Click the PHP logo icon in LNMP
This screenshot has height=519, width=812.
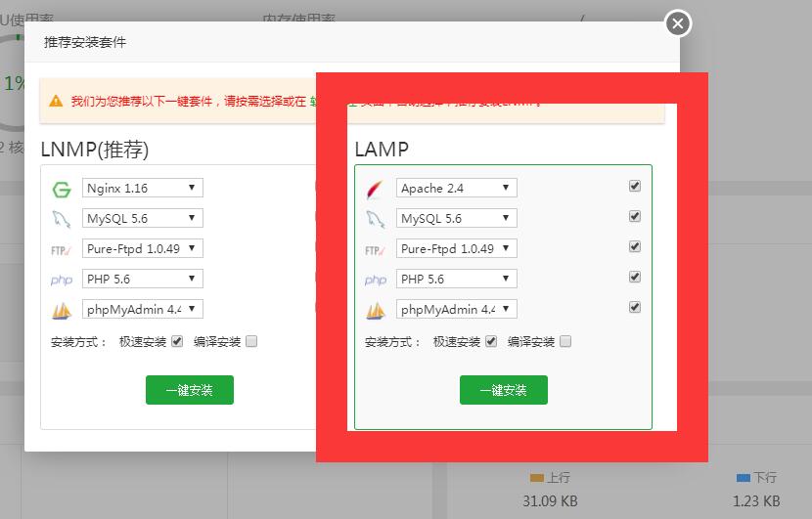click(62, 280)
